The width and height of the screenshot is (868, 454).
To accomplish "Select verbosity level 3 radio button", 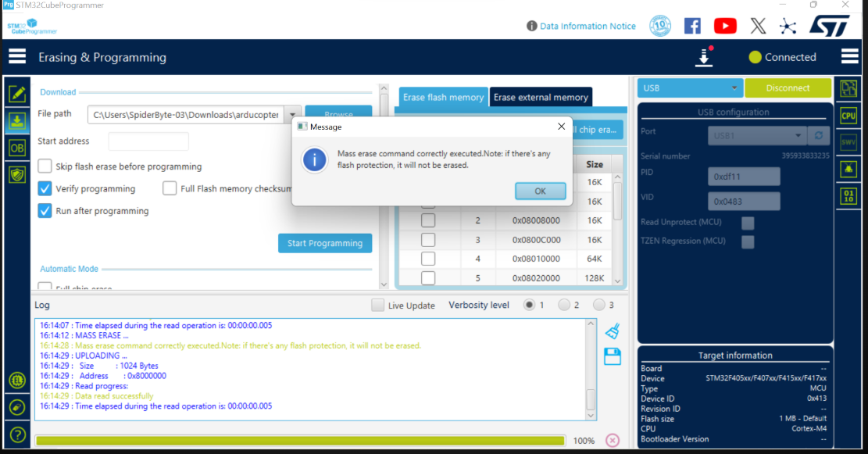I will pos(599,305).
